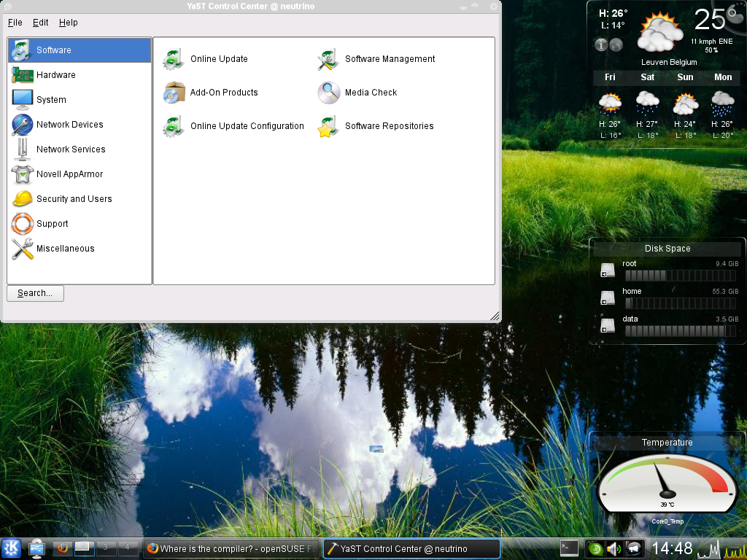The height and width of the screenshot is (560, 747).
Task: Activate the YaST Control Center taskbar entry
Action: 411,548
